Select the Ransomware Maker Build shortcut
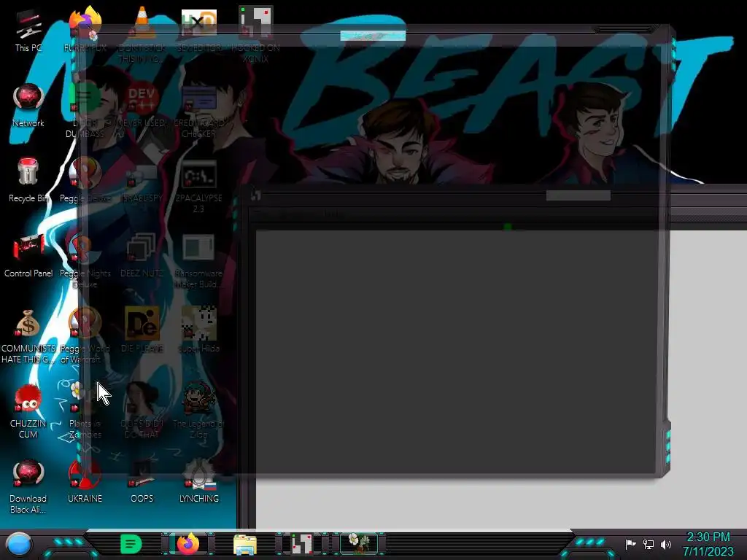 click(x=199, y=260)
